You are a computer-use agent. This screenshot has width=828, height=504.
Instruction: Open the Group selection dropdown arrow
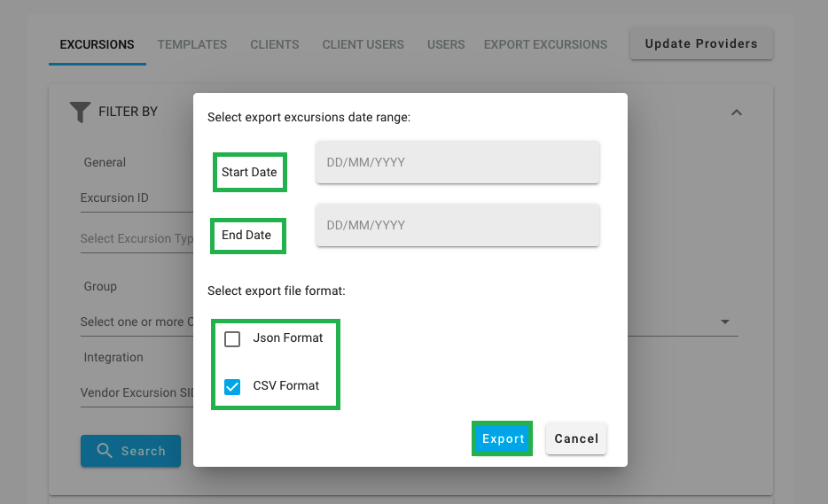click(725, 322)
